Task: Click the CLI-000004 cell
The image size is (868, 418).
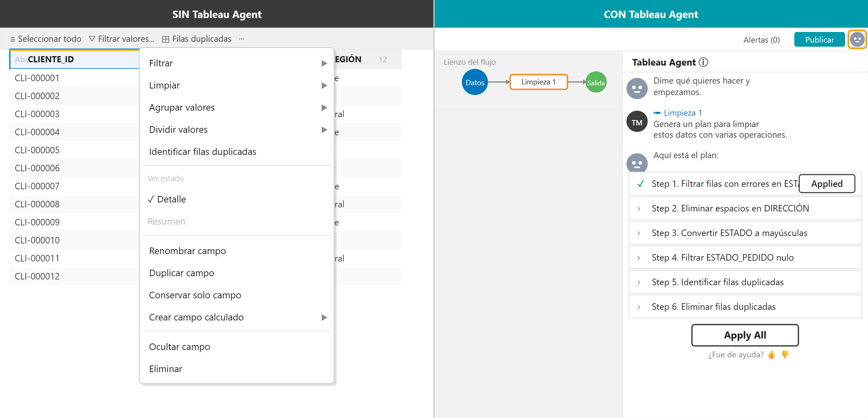Action: [x=74, y=132]
